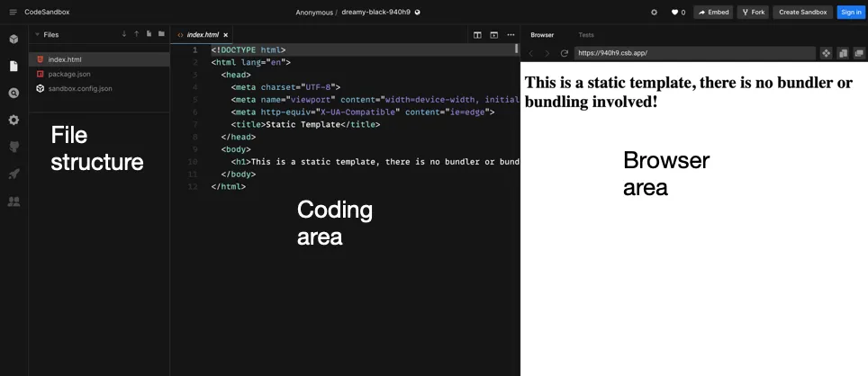
Task: Click the Create Sandbox button
Action: coord(802,13)
